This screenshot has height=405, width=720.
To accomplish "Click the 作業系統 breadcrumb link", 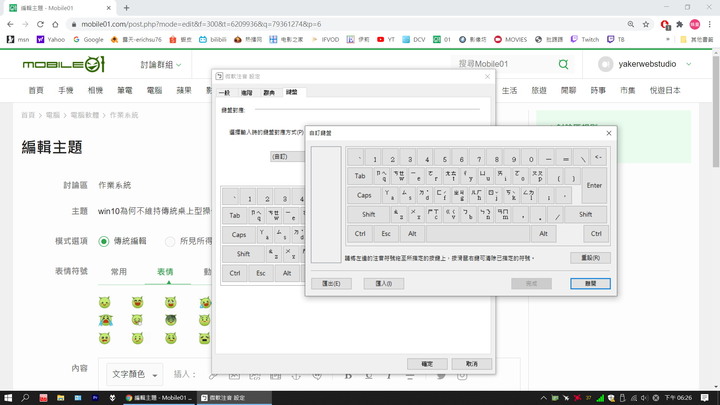I will click(x=124, y=115).
